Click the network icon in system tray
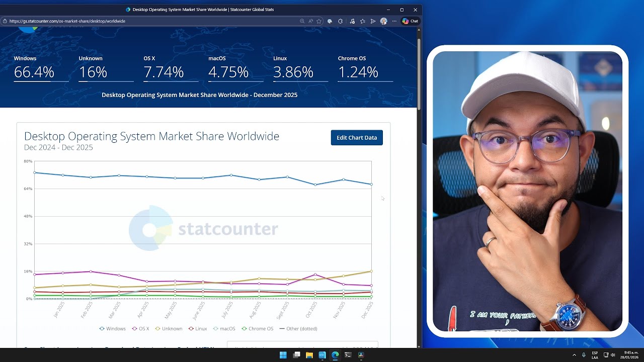Image resolution: width=644 pixels, height=362 pixels. [x=606, y=355]
